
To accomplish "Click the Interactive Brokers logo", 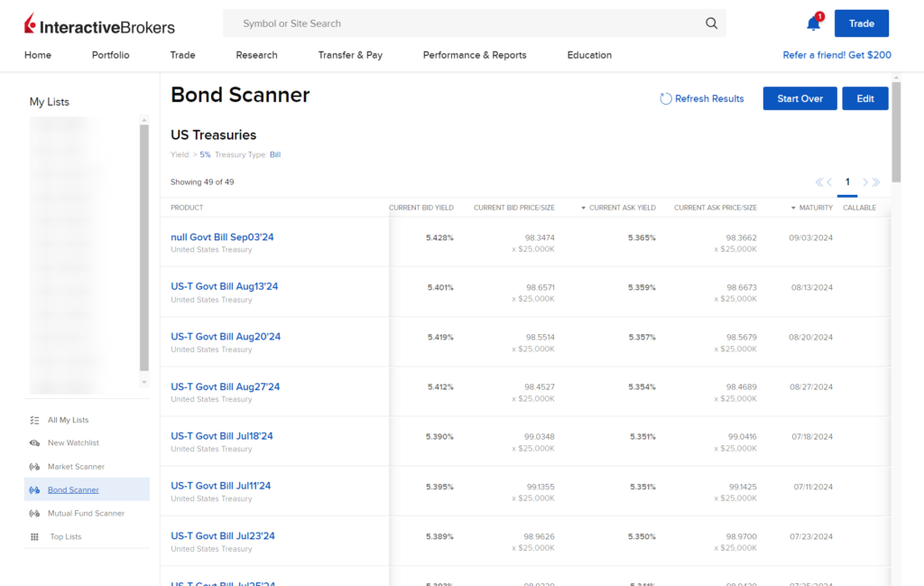I will tap(99, 24).
